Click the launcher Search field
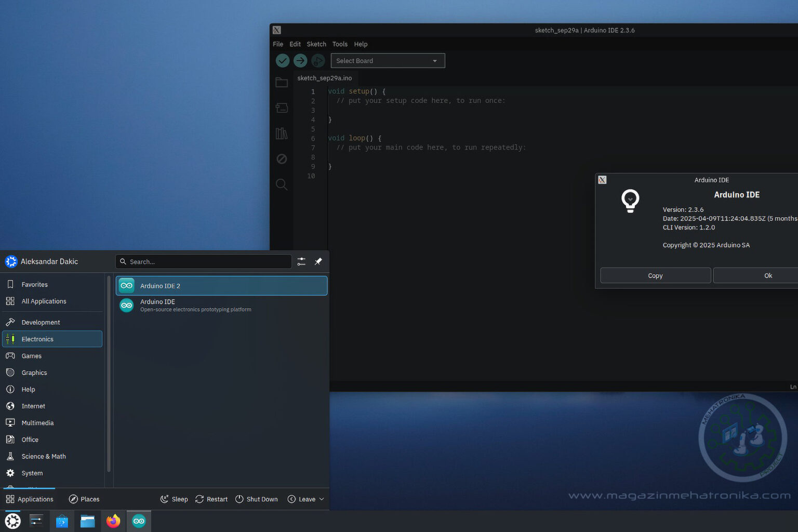Screen dimensions: 798x532 203,261
